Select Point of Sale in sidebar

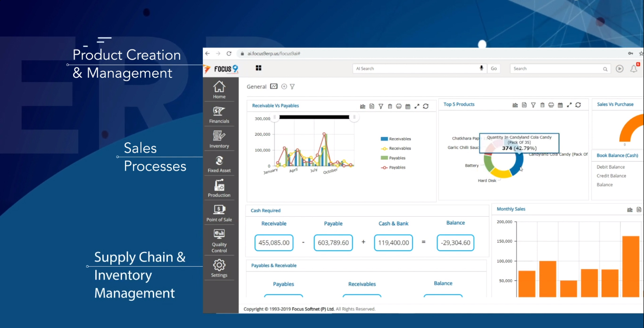219,213
